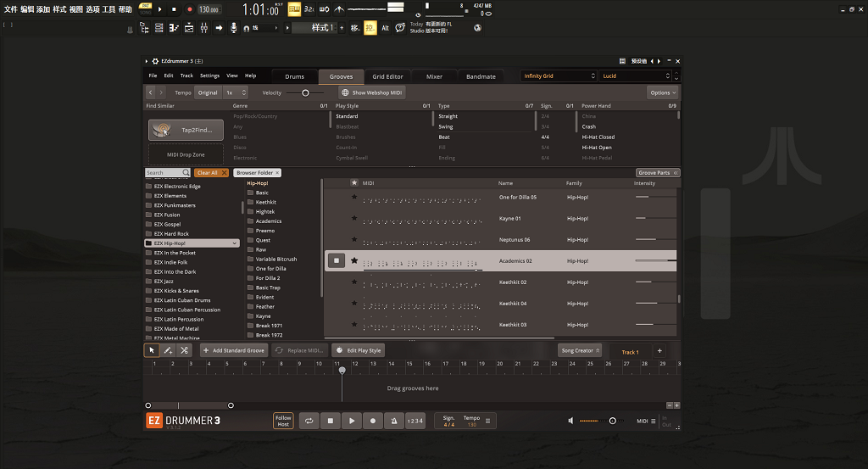The height and width of the screenshot is (469, 868).
Task: Toggle the EZdrummer metronome icon
Action: 393,421
